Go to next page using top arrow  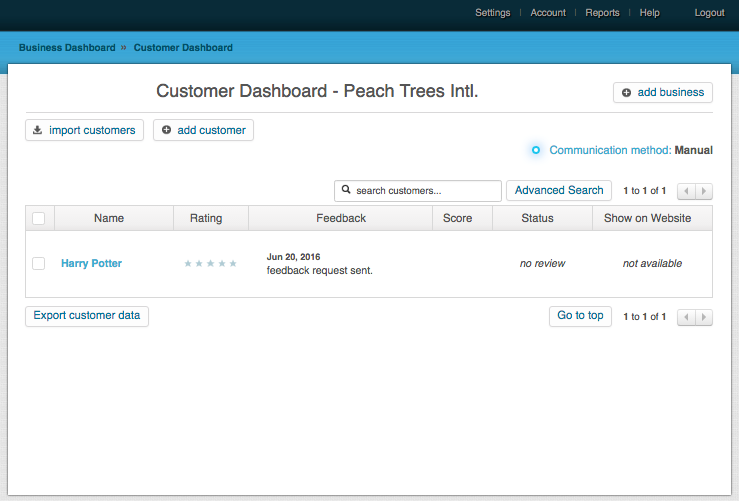tap(704, 191)
